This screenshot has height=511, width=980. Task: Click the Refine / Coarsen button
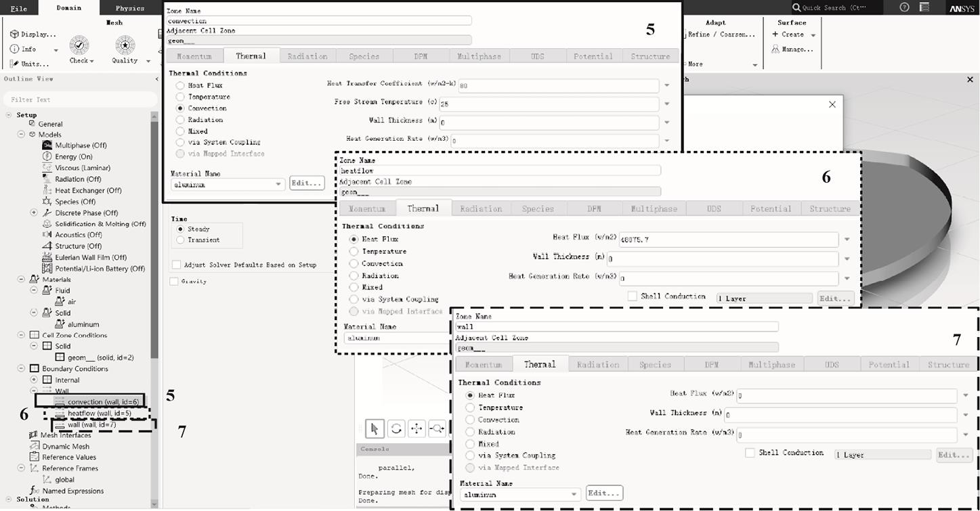[721, 35]
